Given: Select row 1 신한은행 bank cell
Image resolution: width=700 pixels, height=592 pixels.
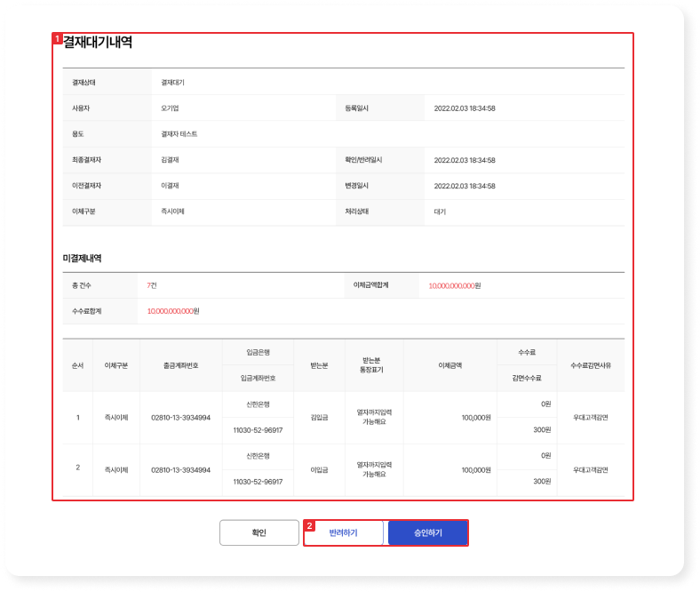Looking at the screenshot, I should pos(258,404).
